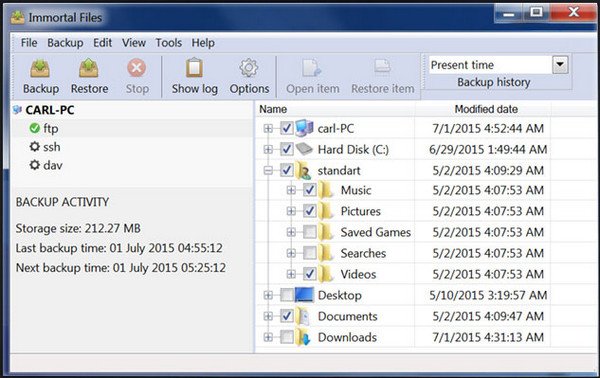Viewport: 600px width, 378px height.
Task: Select the ssh storage entry
Action: tap(52, 147)
